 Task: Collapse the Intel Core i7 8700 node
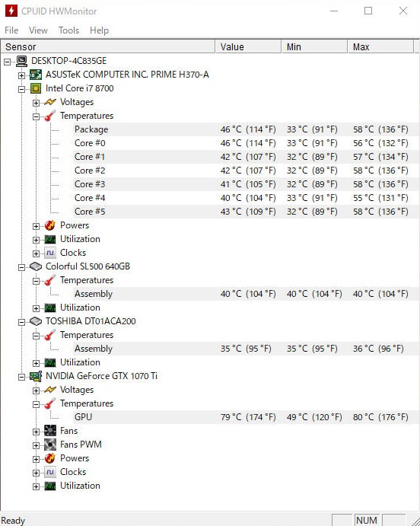pos(21,89)
